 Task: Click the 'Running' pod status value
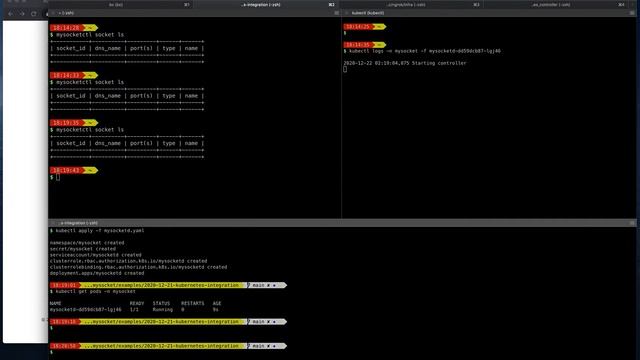point(162,310)
